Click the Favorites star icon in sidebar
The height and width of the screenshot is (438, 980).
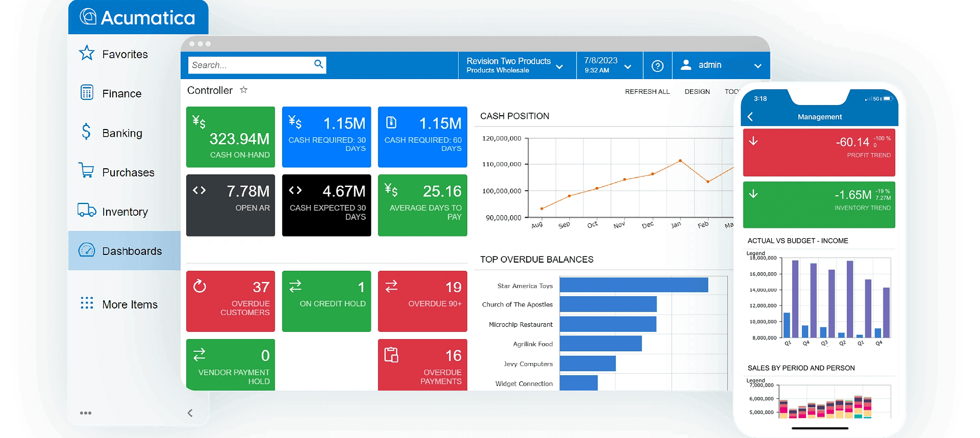87,53
